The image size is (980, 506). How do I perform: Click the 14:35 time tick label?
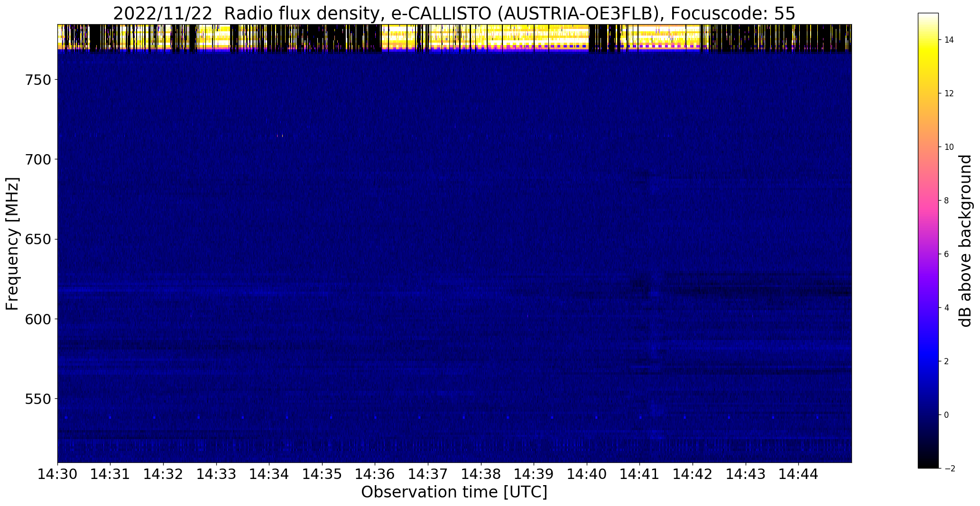(x=323, y=474)
